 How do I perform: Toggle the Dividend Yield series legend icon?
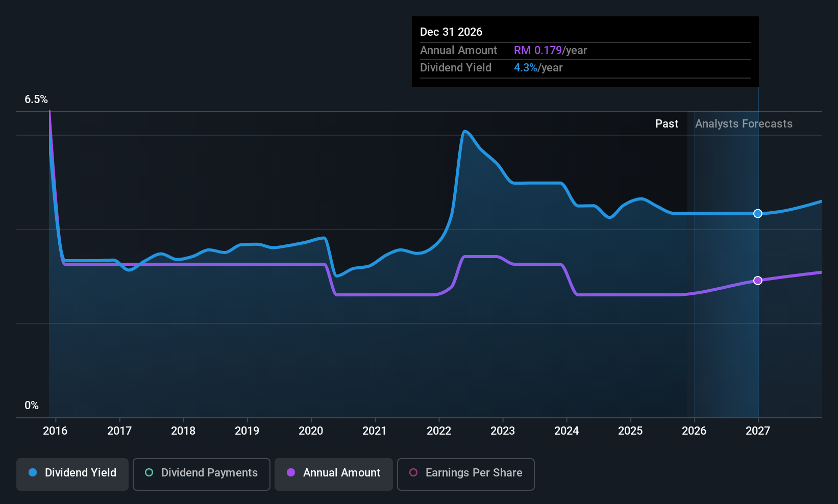(x=32, y=473)
